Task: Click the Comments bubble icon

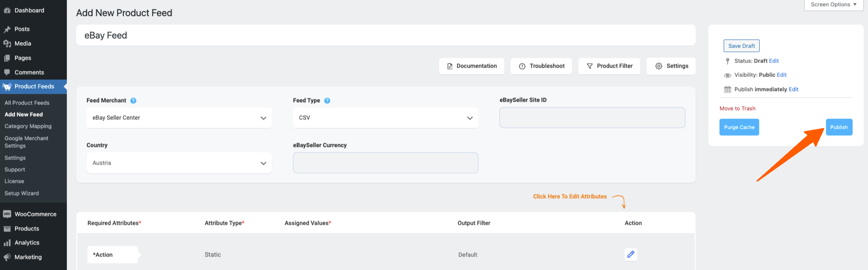Action: coord(7,72)
